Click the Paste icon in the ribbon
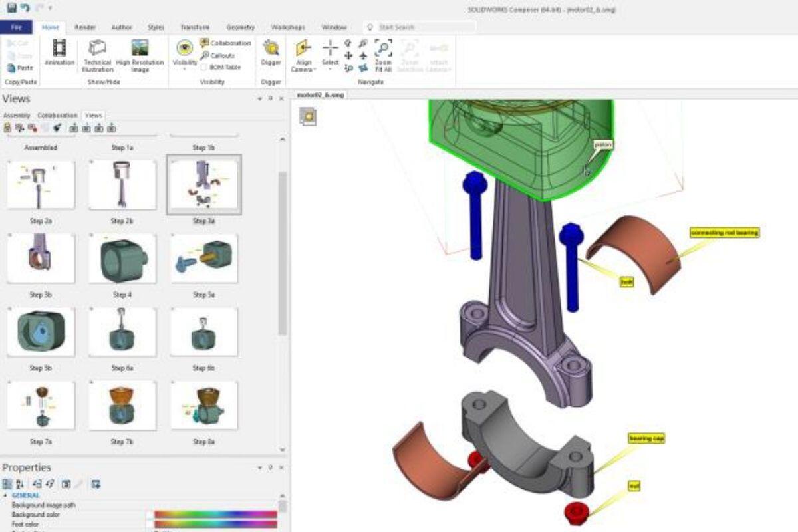 point(11,68)
